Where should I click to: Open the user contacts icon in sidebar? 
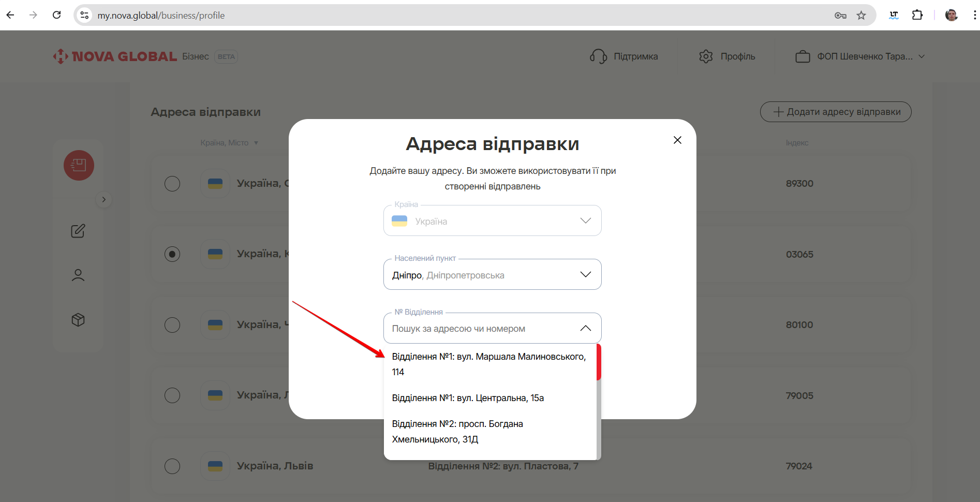pyautogui.click(x=78, y=275)
